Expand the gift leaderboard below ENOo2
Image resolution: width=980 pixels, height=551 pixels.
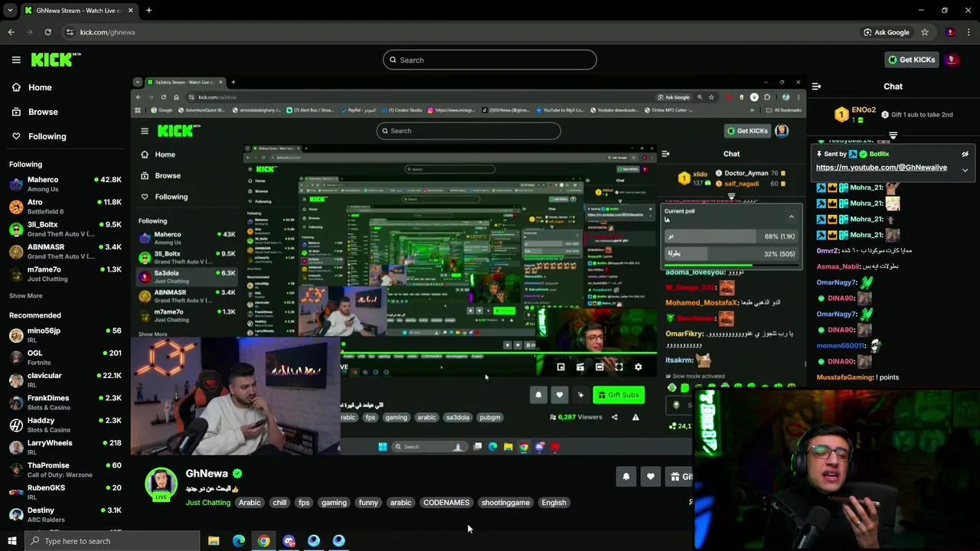tap(893, 135)
